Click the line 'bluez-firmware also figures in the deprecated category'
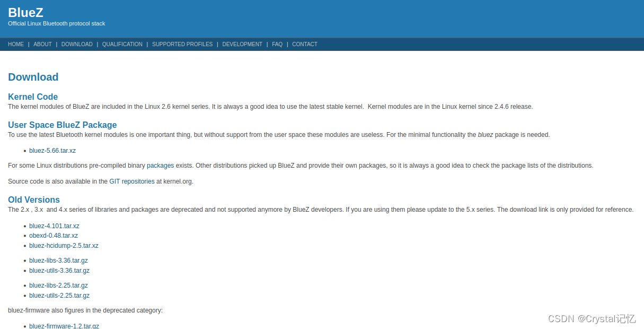 coord(85,310)
